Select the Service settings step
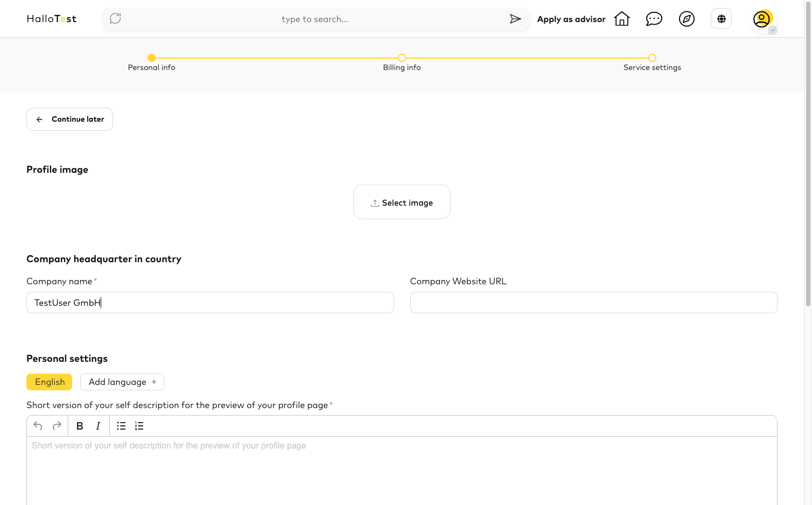Viewport: 812px width, 505px height. [x=652, y=62]
